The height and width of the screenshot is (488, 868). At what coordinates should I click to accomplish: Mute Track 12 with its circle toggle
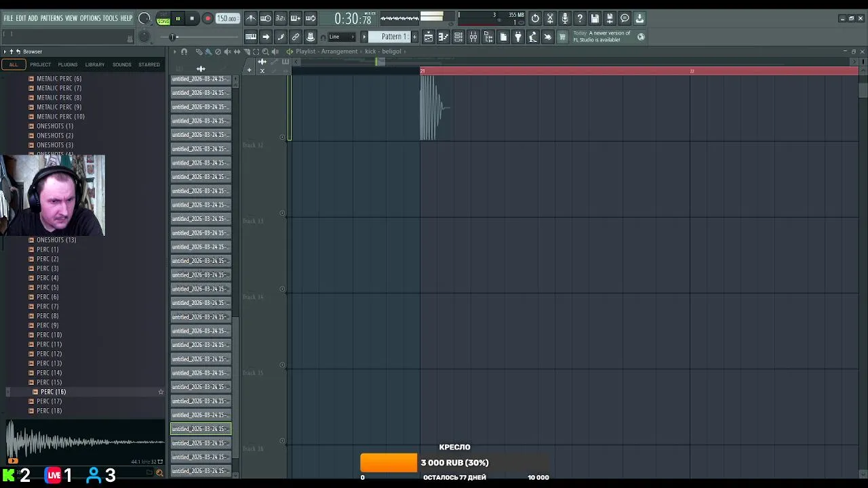(x=283, y=213)
